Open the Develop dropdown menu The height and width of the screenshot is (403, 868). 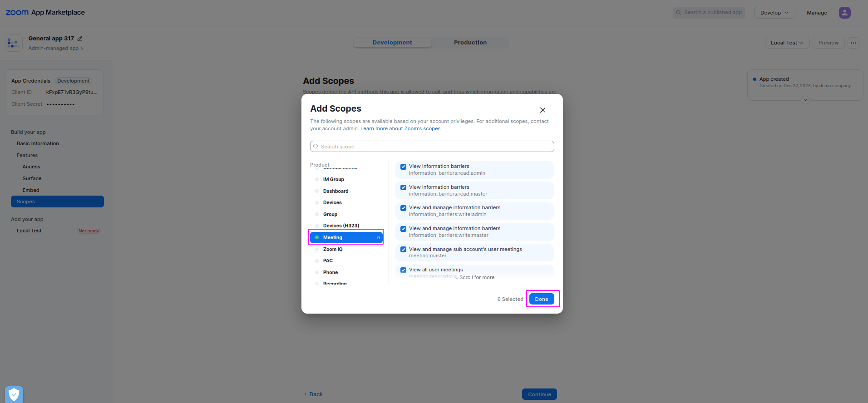pos(774,13)
